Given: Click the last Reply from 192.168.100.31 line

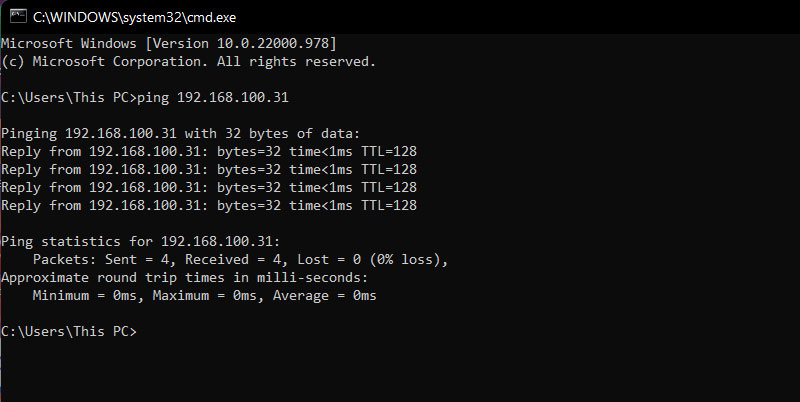Looking at the screenshot, I should click(x=209, y=206).
